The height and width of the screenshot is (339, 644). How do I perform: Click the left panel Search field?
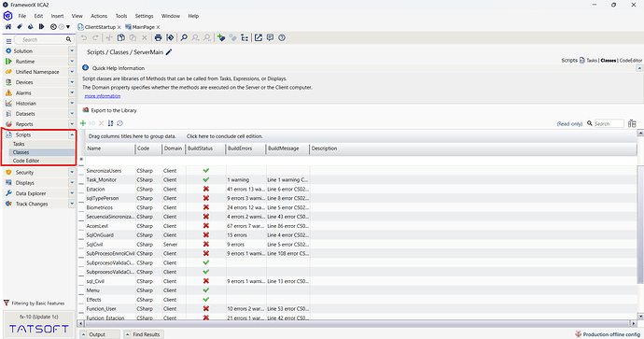[x=43, y=40]
